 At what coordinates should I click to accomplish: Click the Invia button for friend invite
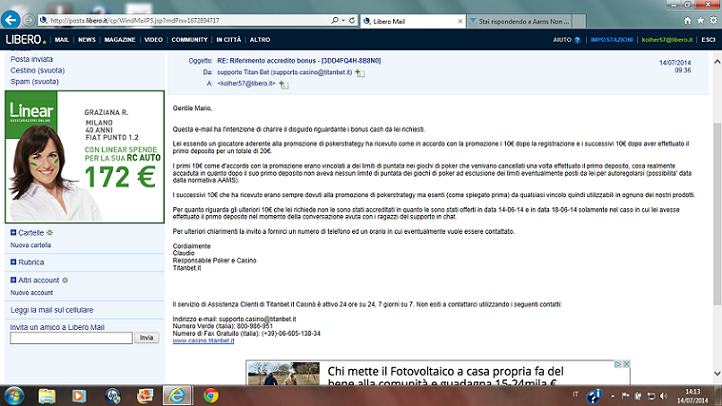pyautogui.click(x=147, y=338)
